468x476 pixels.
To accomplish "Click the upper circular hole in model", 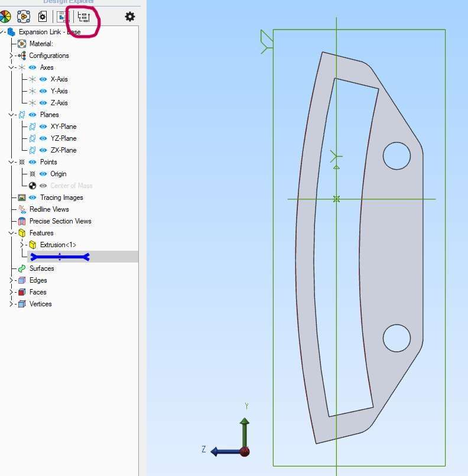I will pyautogui.click(x=396, y=156).
